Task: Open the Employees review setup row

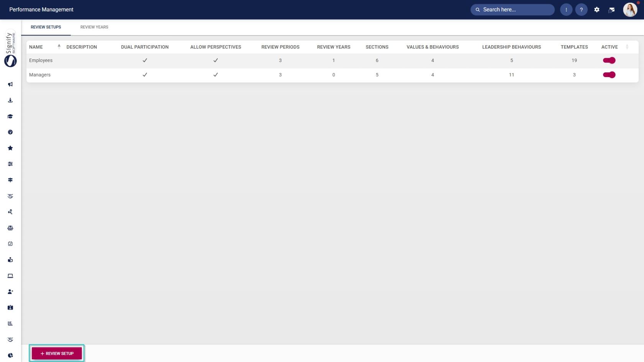Action: click(x=332, y=61)
